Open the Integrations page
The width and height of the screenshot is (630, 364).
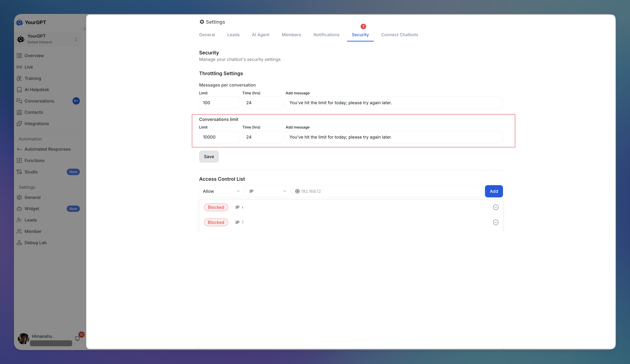point(36,124)
